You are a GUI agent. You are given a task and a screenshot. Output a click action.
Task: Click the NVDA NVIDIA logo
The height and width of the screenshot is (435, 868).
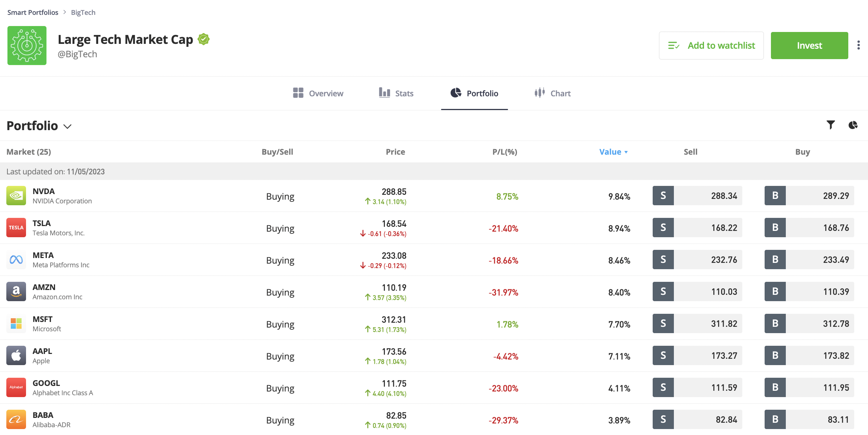[16, 196]
